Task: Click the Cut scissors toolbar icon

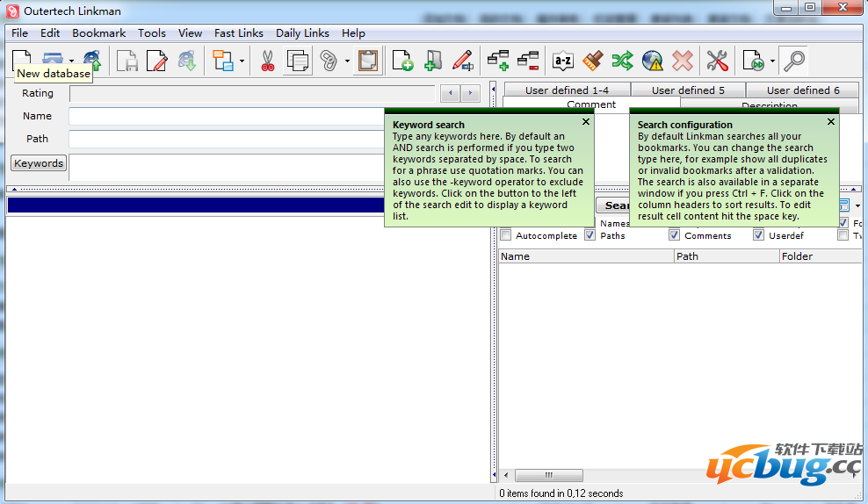Action: click(x=267, y=61)
